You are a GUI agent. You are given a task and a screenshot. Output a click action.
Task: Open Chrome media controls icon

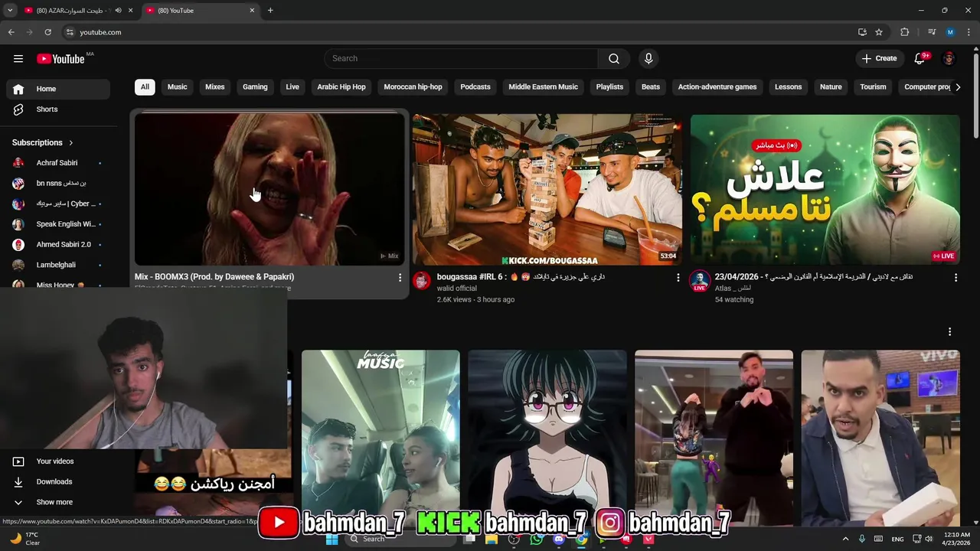tap(932, 32)
